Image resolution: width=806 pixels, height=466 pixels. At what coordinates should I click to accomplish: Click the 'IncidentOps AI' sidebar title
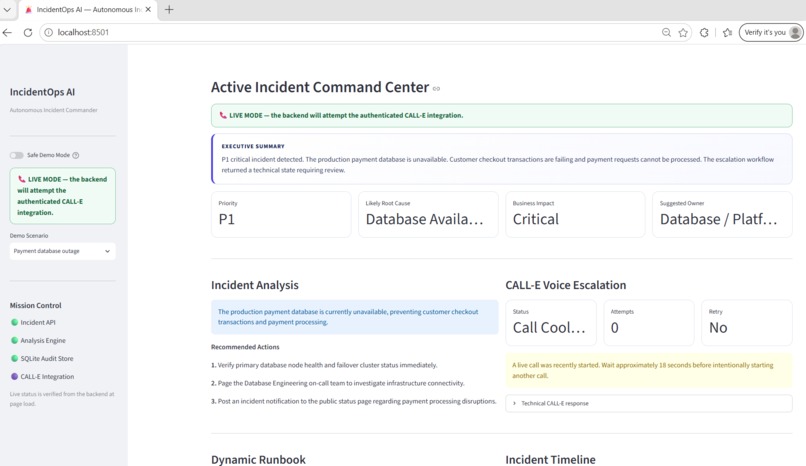(42, 92)
